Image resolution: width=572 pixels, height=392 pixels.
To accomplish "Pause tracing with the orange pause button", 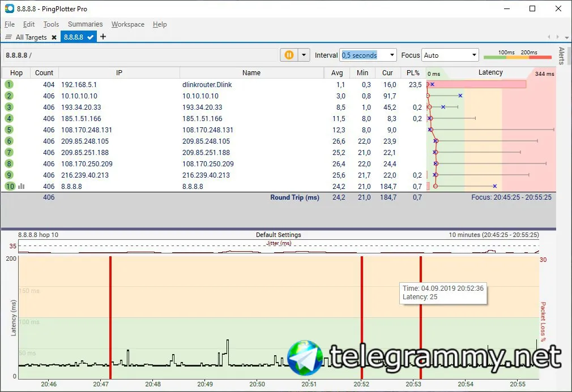I will point(289,55).
